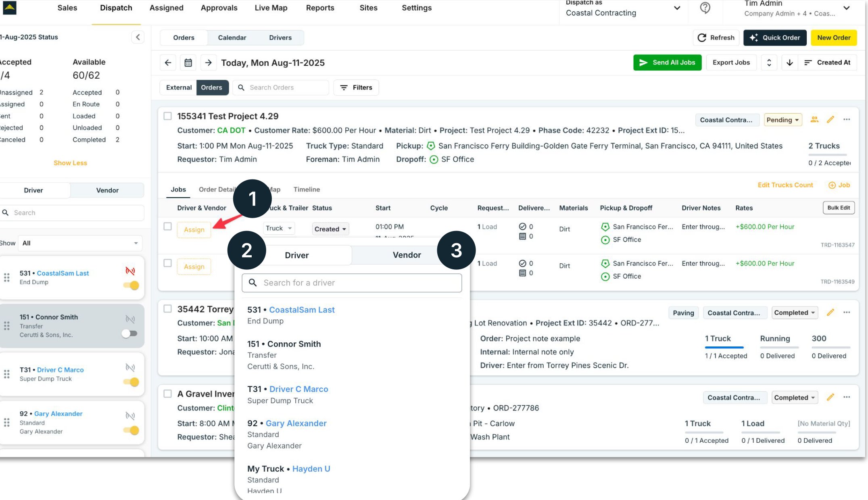Viewport: 868px width, 500px height.
Task: Click signal icon on Gary Alexander card
Action: [x=130, y=415]
